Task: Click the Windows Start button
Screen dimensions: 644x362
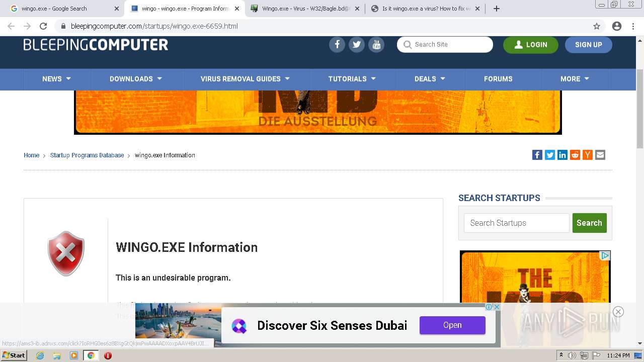Action: coord(14,355)
